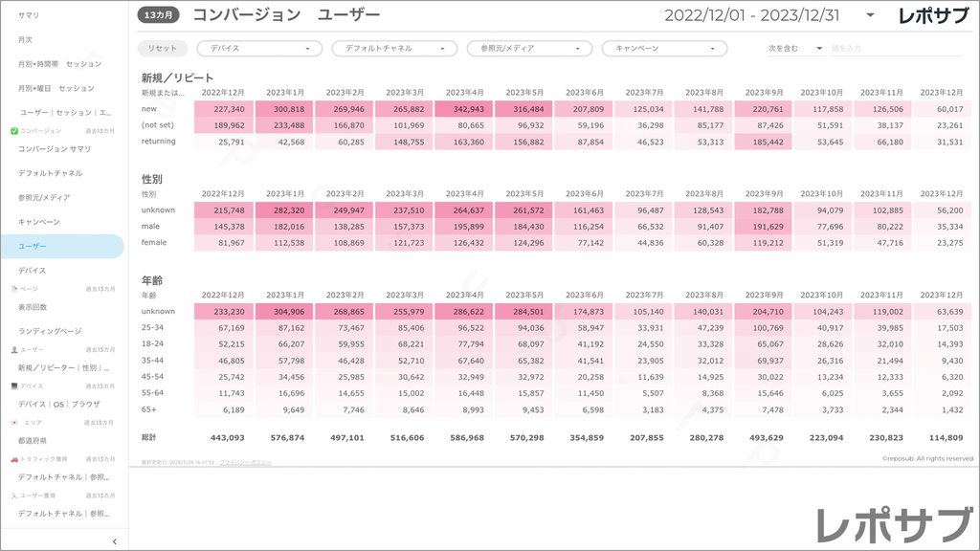Click the トラフィック獲得 section truck icon
The height and width of the screenshot is (551, 980).
[13, 459]
